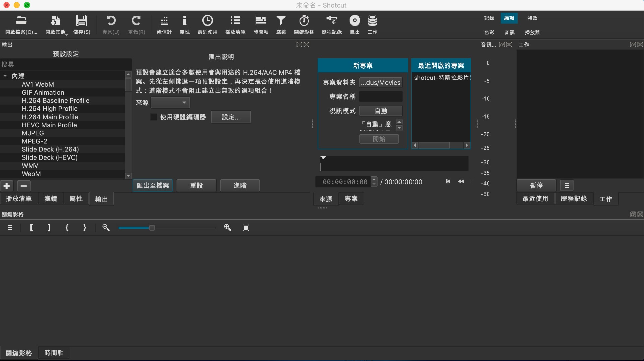Select the 專案 player tab
This screenshot has height=361, width=644.
pyautogui.click(x=351, y=199)
